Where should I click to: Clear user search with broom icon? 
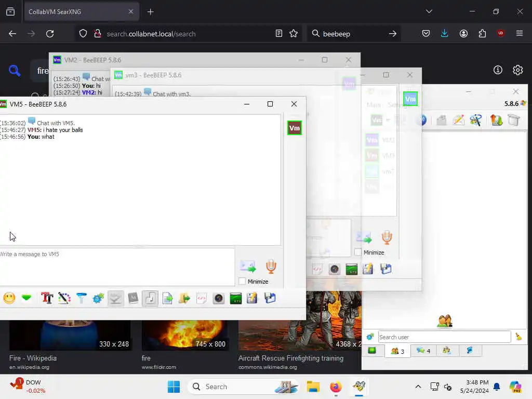point(518,337)
